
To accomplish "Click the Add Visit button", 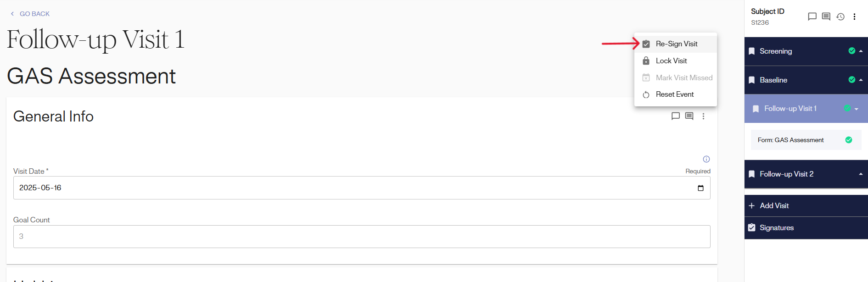I will click(x=774, y=206).
